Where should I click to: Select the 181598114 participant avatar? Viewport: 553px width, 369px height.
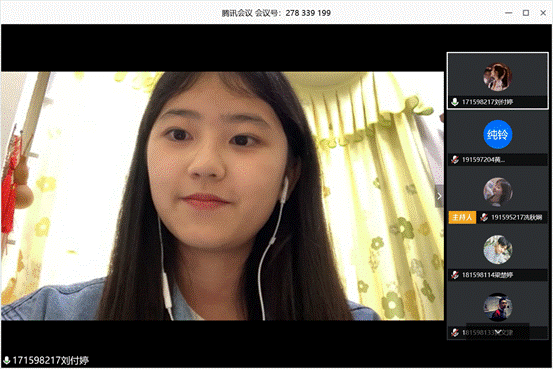click(498, 250)
